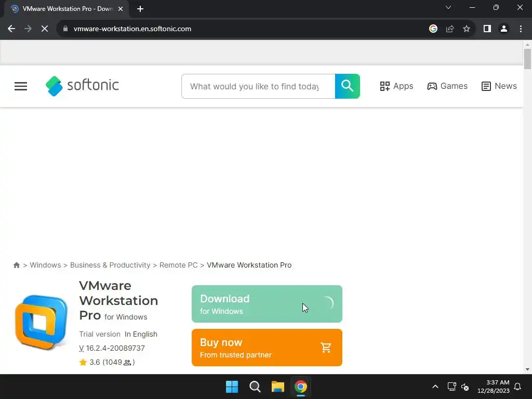Click the VMware Workstation Pro app icon
The image size is (532, 399).
click(x=41, y=322)
